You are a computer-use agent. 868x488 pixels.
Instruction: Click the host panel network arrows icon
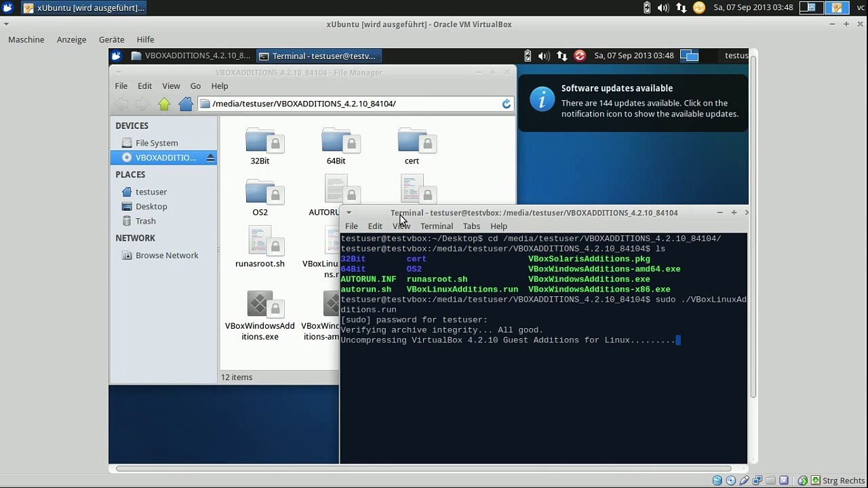pos(681,7)
